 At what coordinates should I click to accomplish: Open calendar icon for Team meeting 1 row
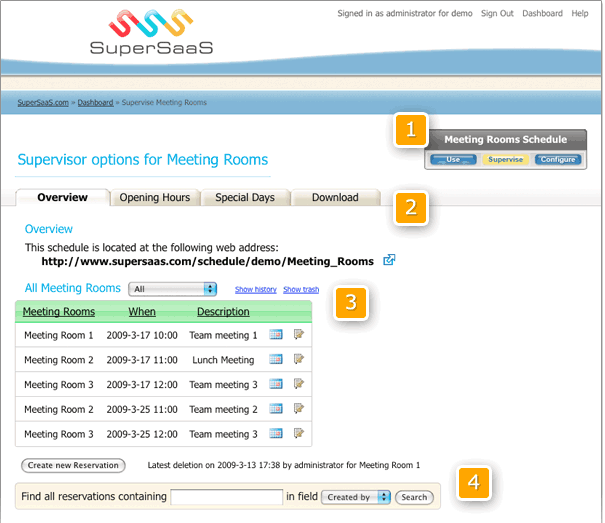pyautogui.click(x=275, y=334)
